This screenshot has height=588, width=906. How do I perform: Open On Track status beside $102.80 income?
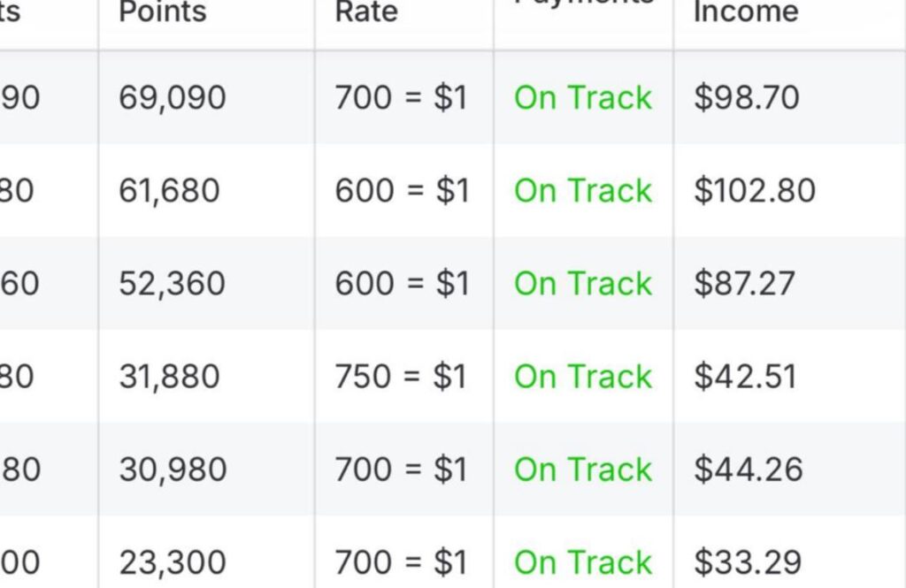pos(583,191)
